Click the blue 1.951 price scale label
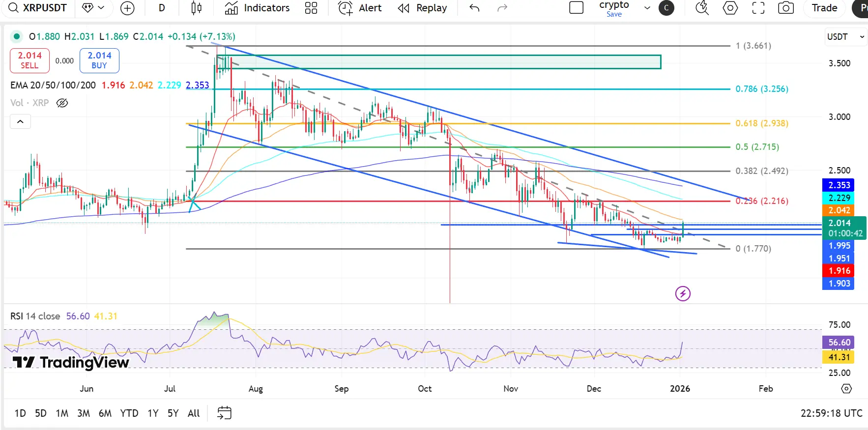Image resolution: width=868 pixels, height=430 pixels. (x=839, y=258)
